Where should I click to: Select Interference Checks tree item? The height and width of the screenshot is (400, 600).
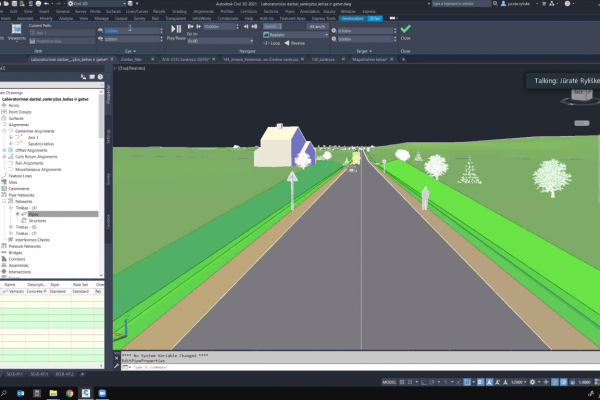tap(33, 240)
